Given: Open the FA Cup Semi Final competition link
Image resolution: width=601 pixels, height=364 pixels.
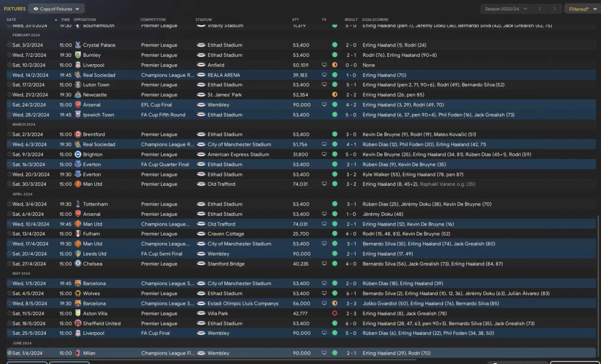Looking at the screenshot, I should tap(162, 254).
